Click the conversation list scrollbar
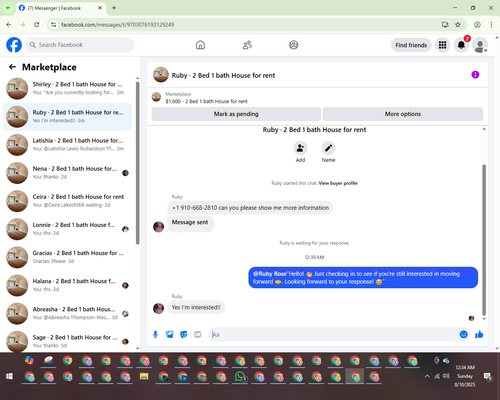The width and height of the screenshot is (500, 400). (138, 163)
